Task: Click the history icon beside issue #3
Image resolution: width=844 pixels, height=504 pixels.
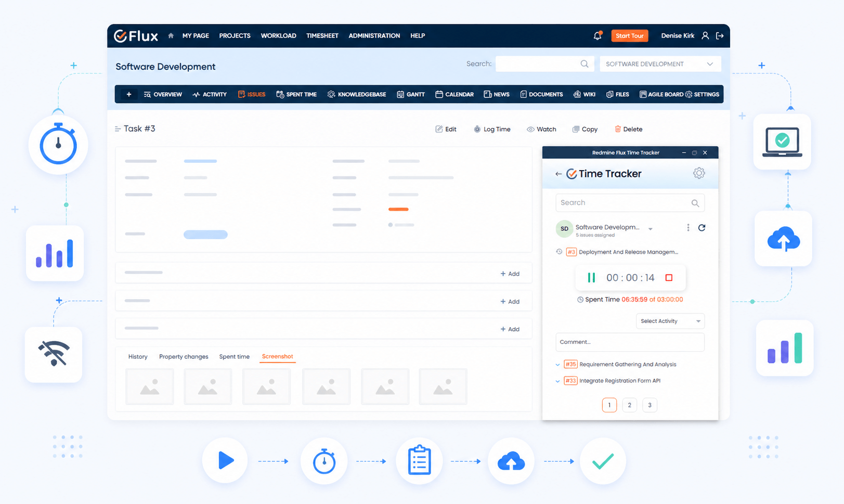Action: (x=559, y=252)
